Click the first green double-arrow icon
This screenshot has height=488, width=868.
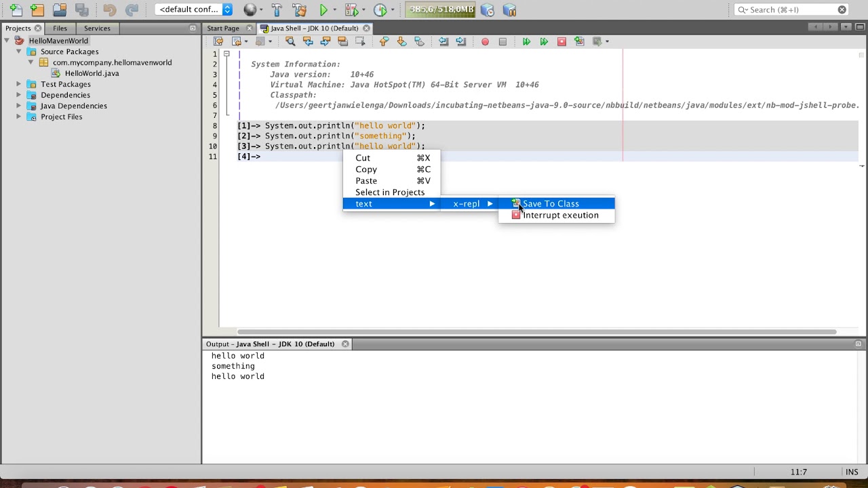(x=526, y=41)
